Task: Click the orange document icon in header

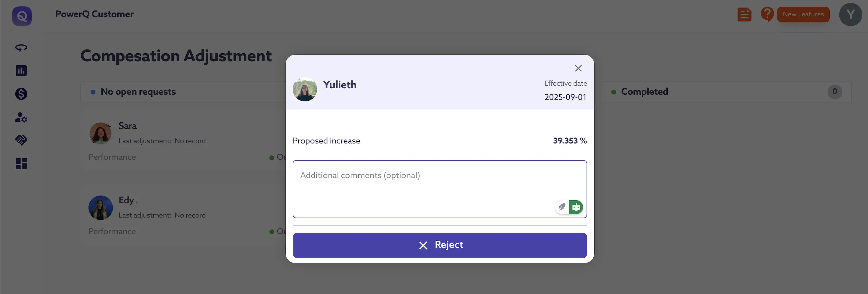Action: coord(744,15)
